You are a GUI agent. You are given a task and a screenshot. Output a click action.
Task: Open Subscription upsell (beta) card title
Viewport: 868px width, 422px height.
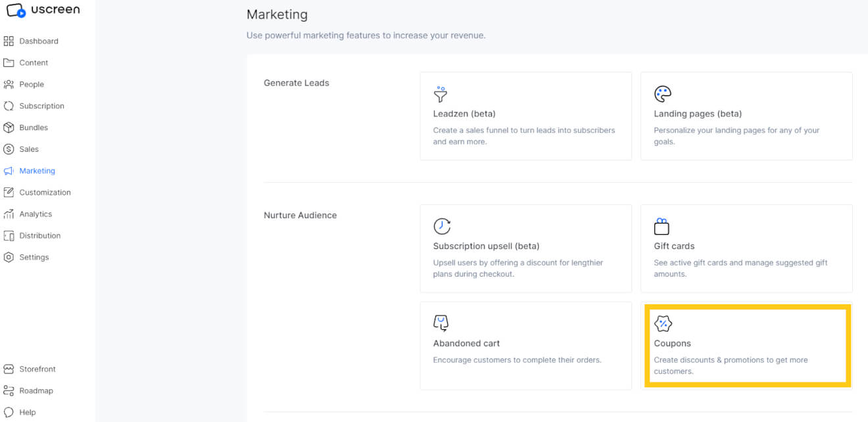486,246
